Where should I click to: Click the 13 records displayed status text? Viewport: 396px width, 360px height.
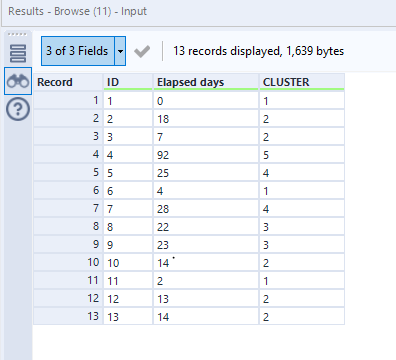click(x=259, y=51)
